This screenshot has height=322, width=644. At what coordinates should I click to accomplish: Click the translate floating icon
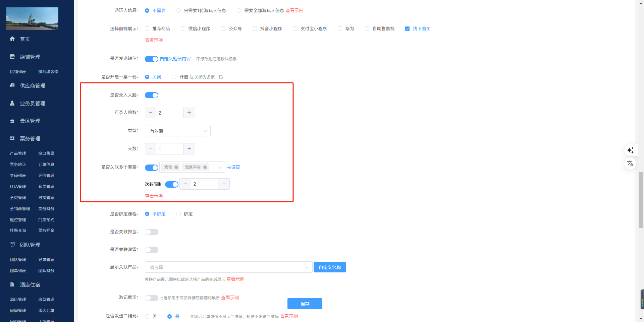pos(630,164)
